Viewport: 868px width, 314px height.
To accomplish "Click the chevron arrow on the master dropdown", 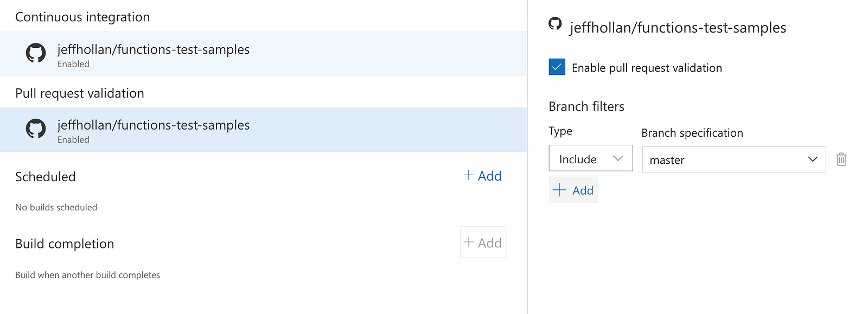I will tap(813, 159).
